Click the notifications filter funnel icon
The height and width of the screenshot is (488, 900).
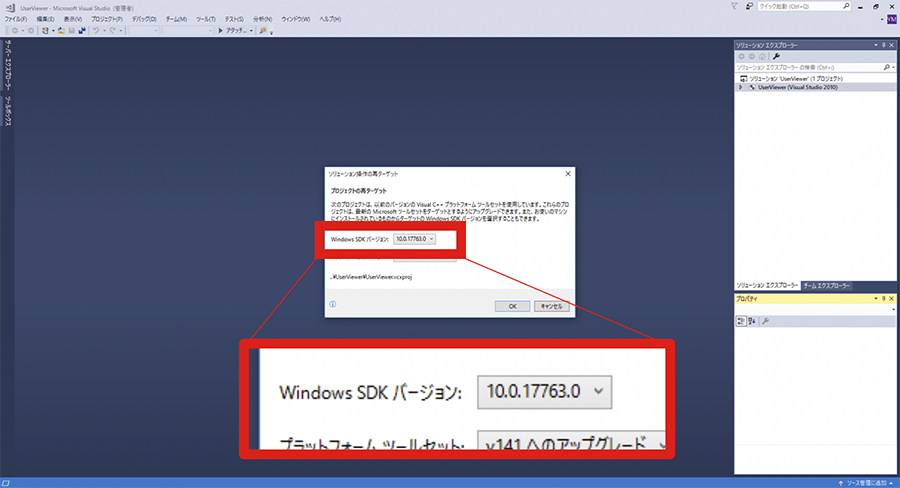tap(734, 6)
